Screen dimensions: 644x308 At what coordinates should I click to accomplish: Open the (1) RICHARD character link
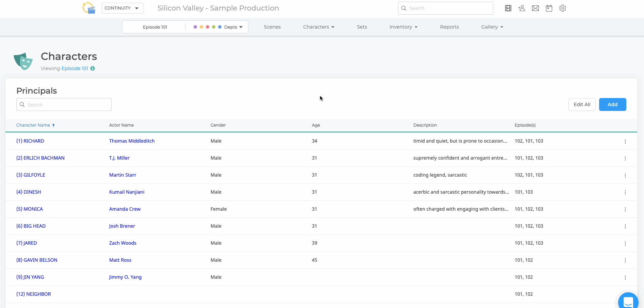pos(30,141)
